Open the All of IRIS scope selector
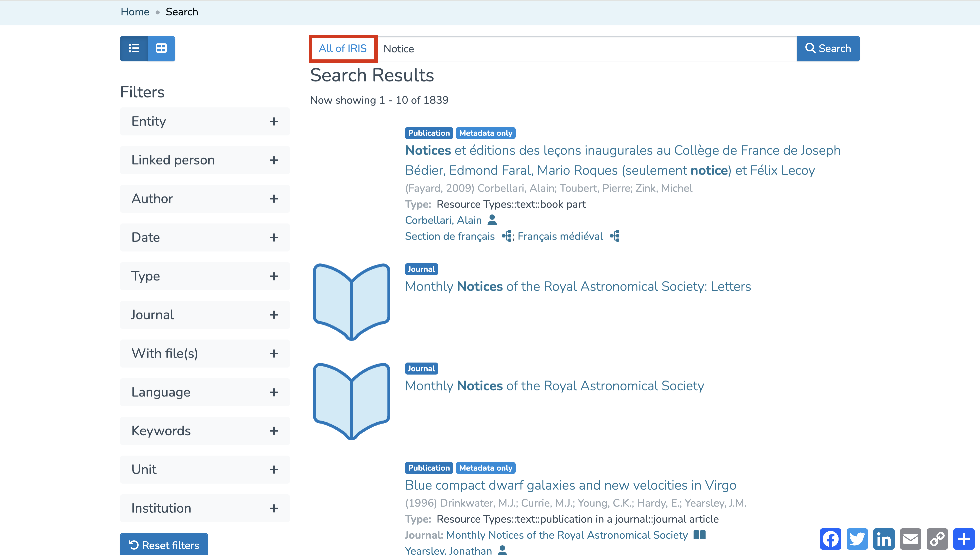Viewport: 980px width, 555px height. pyautogui.click(x=343, y=48)
